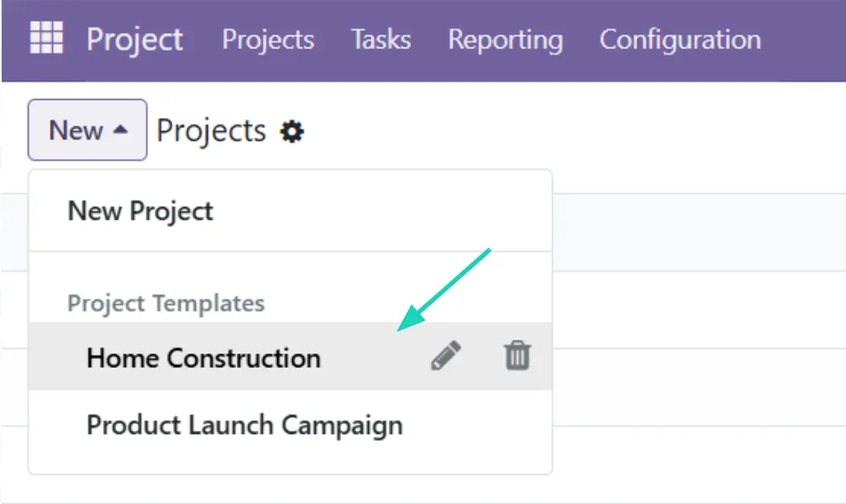This screenshot has height=504, width=846.
Task: Create project from Home Construction template
Action: click(203, 357)
